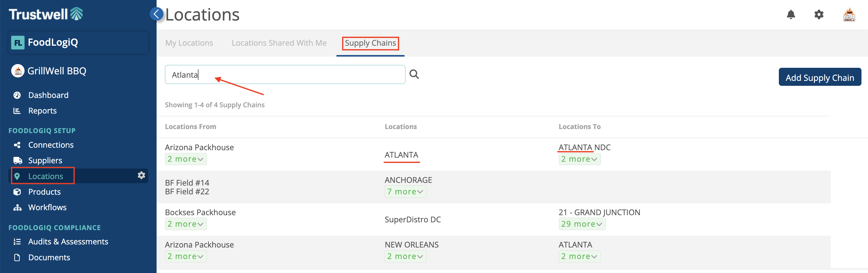Expand 2 more under Bockses Packhouse
This screenshot has height=273, width=868.
[186, 224]
